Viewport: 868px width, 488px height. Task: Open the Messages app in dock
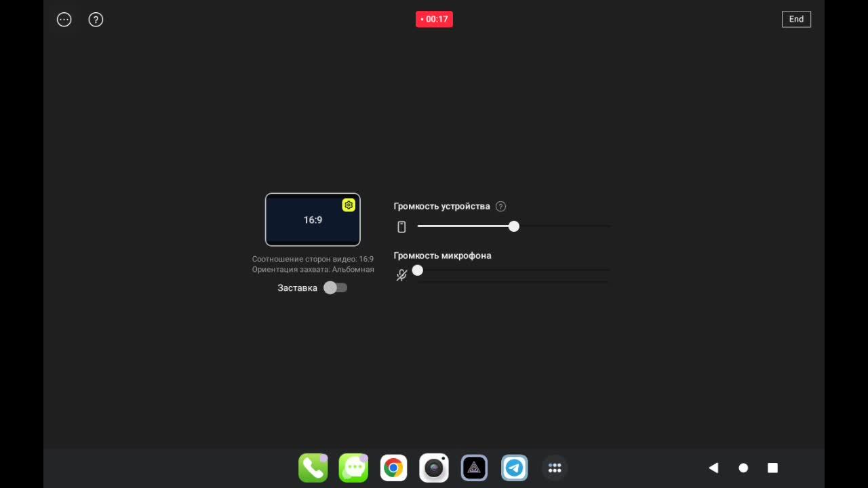click(353, 468)
